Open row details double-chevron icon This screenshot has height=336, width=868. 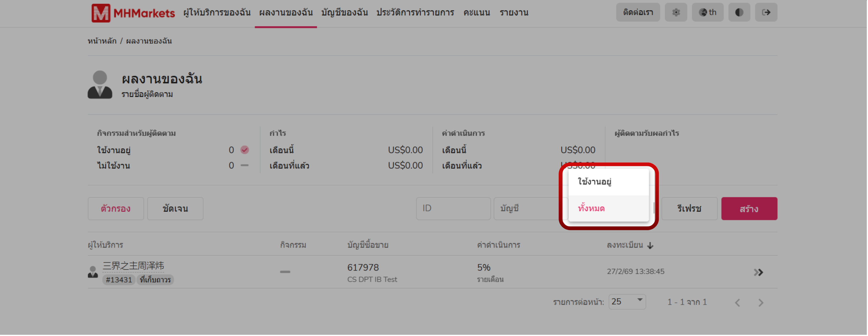758,272
